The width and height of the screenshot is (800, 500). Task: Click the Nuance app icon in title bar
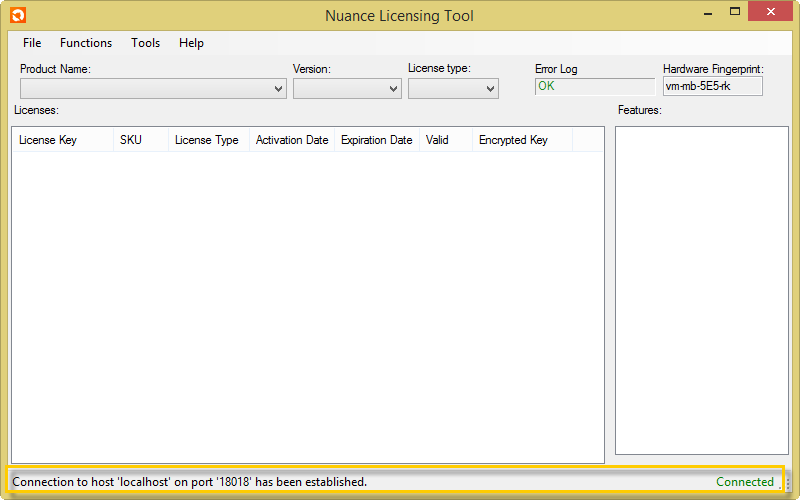(18, 15)
